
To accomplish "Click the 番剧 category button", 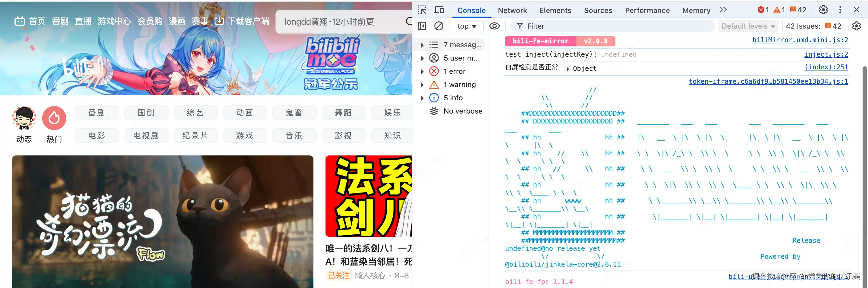I will tap(97, 112).
